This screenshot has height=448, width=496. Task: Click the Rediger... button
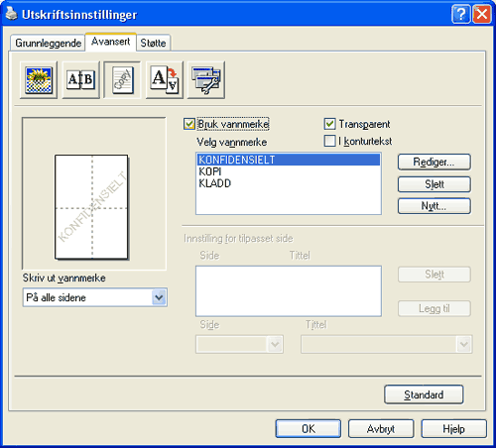[434, 162]
